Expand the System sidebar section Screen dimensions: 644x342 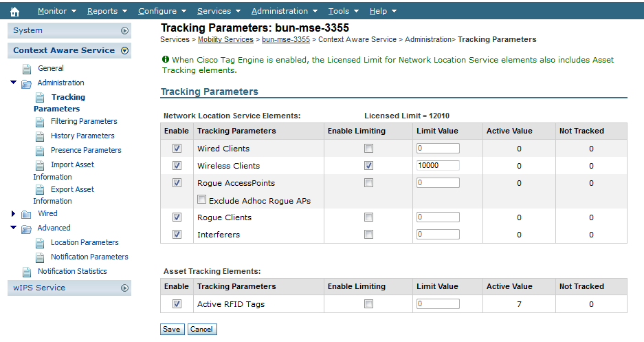click(x=124, y=31)
